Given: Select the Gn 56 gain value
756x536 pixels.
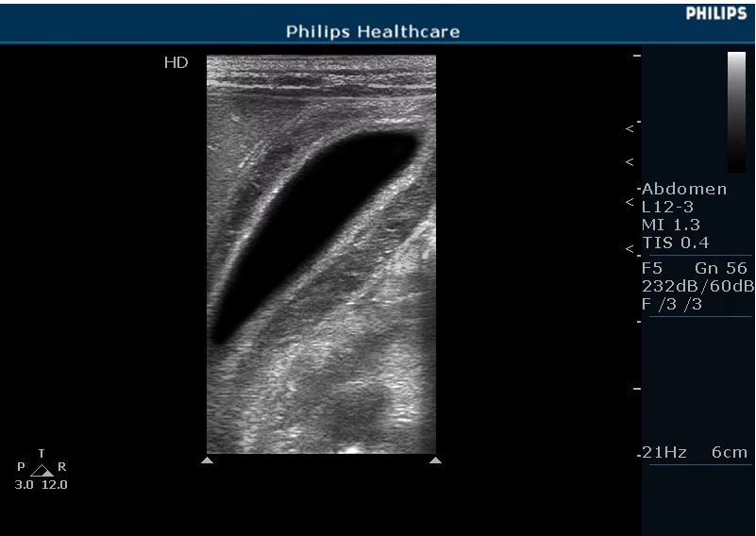Looking at the screenshot, I should tap(720, 268).
